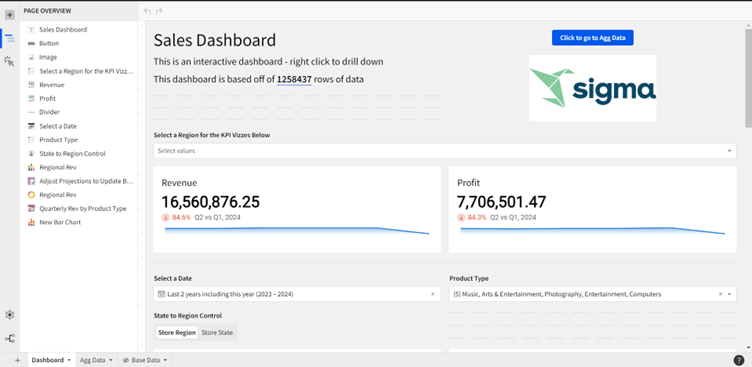Clear the Select a Date filter with X
The height and width of the screenshot is (367, 752).
point(433,294)
